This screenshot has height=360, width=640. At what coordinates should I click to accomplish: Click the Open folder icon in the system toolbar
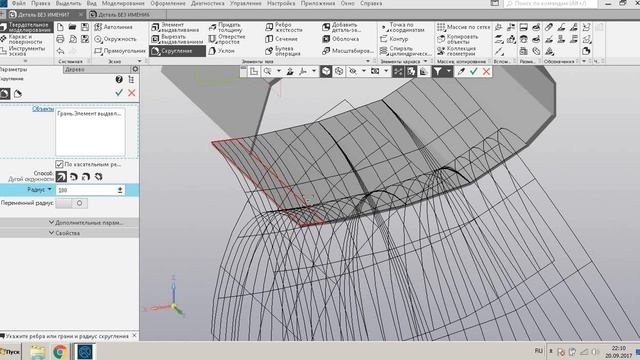[x=73, y=27]
